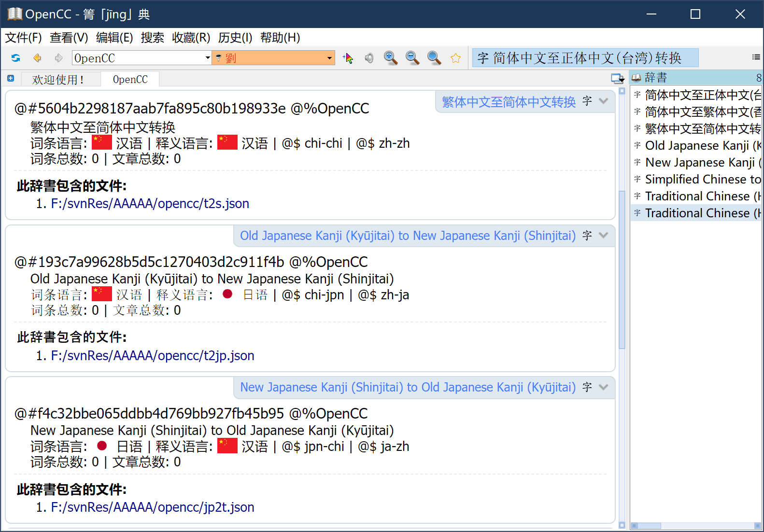Open the 搜索 menu
Image resolution: width=764 pixels, height=532 pixels.
click(153, 38)
